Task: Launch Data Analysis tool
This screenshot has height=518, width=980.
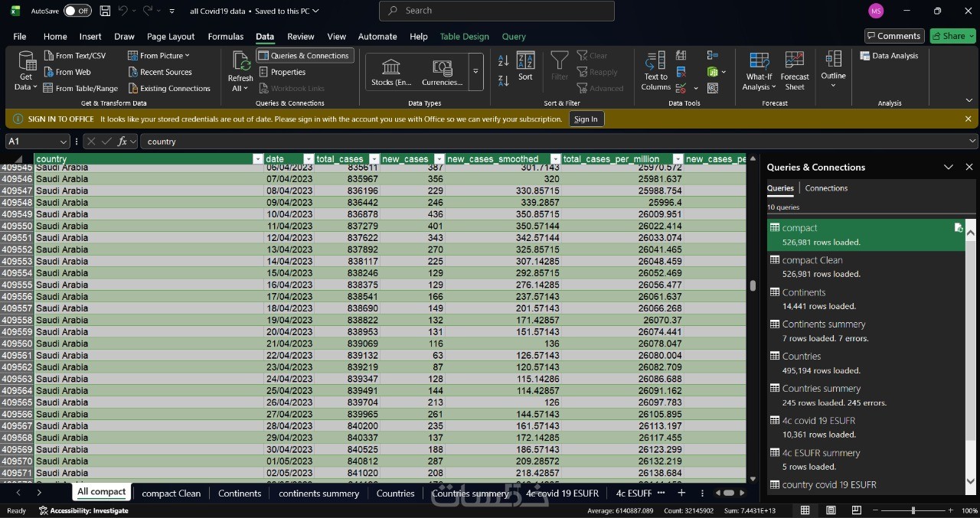Action: (x=889, y=56)
